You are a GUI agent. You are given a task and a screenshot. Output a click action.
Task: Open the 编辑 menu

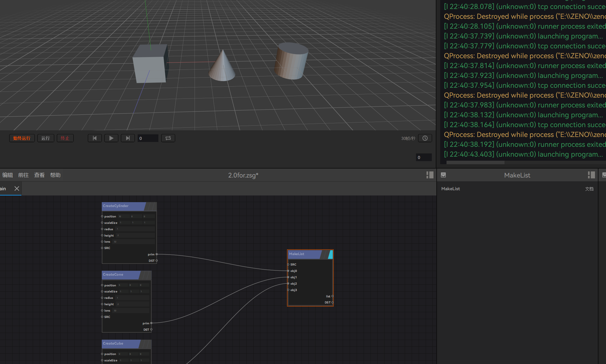8,175
